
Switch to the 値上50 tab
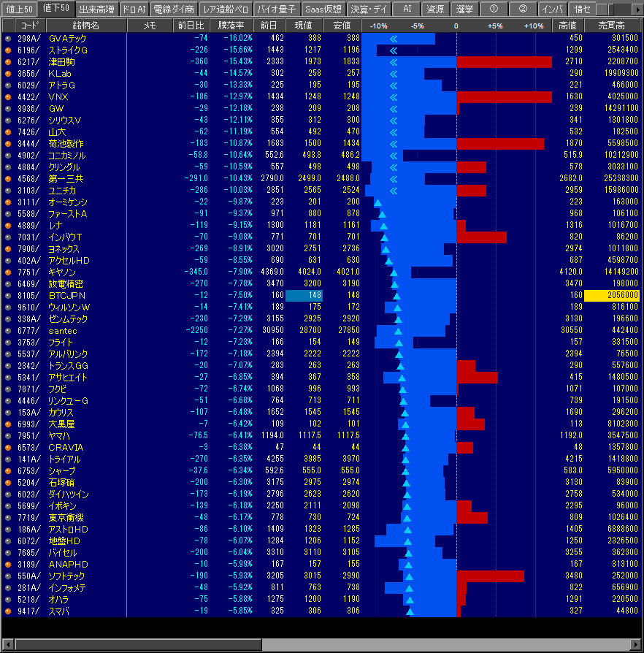(19, 9)
